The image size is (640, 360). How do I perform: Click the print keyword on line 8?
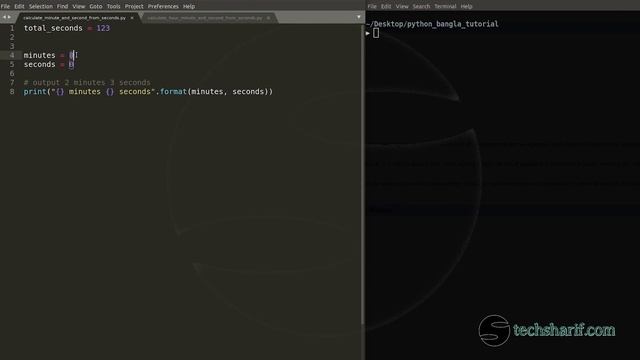pyautogui.click(x=35, y=91)
